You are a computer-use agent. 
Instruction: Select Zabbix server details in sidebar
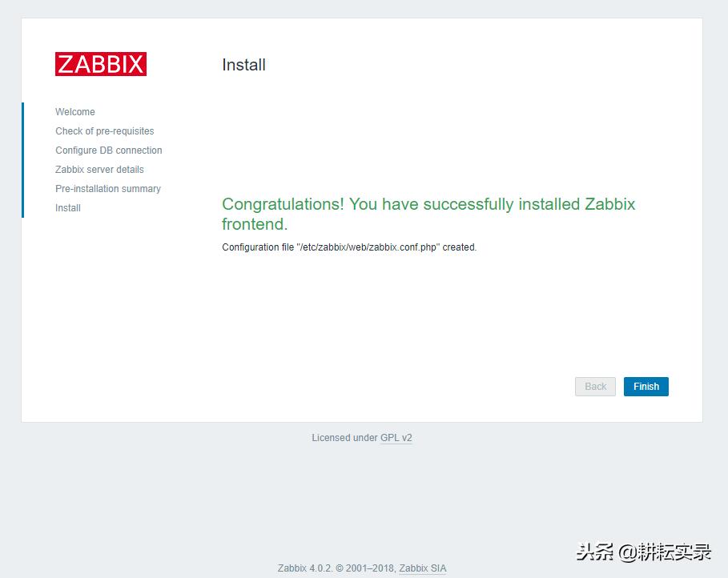[99, 170]
